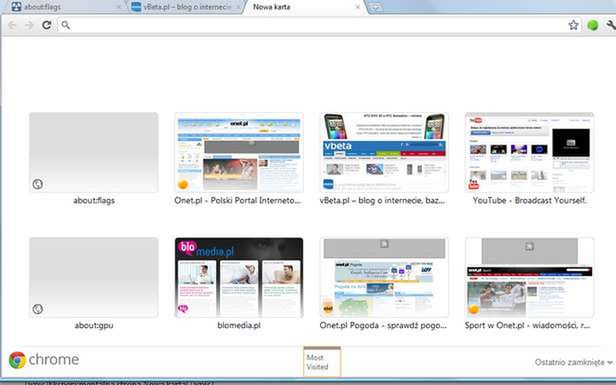The height and width of the screenshot is (385, 616).
Task: Open the Sport w Onet.pl thumbnail
Action: pyautogui.click(x=529, y=277)
